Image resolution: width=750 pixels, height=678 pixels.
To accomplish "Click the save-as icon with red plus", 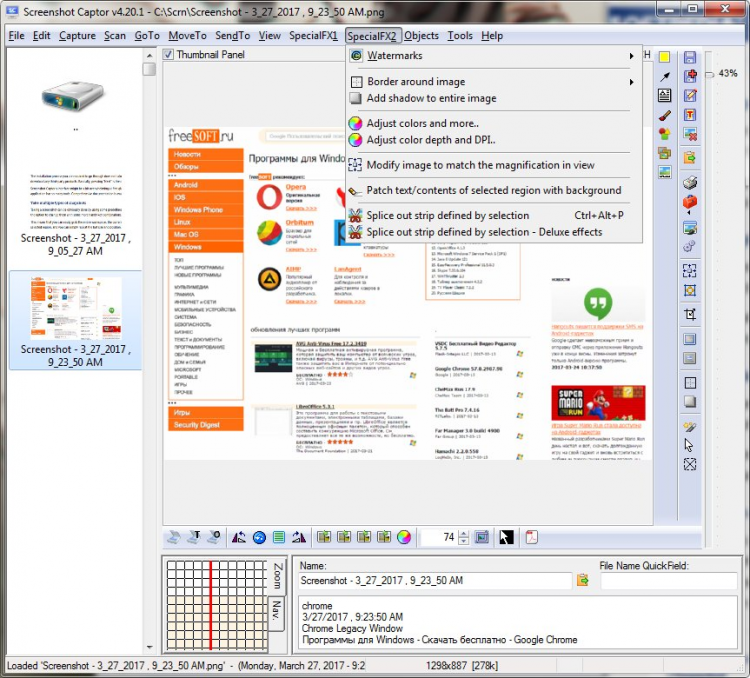I will tap(690, 76).
